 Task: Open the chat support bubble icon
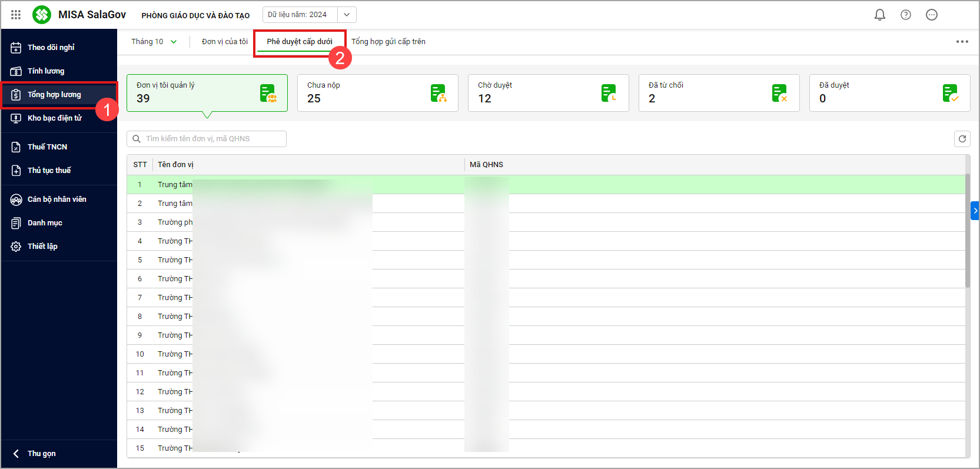point(931,15)
